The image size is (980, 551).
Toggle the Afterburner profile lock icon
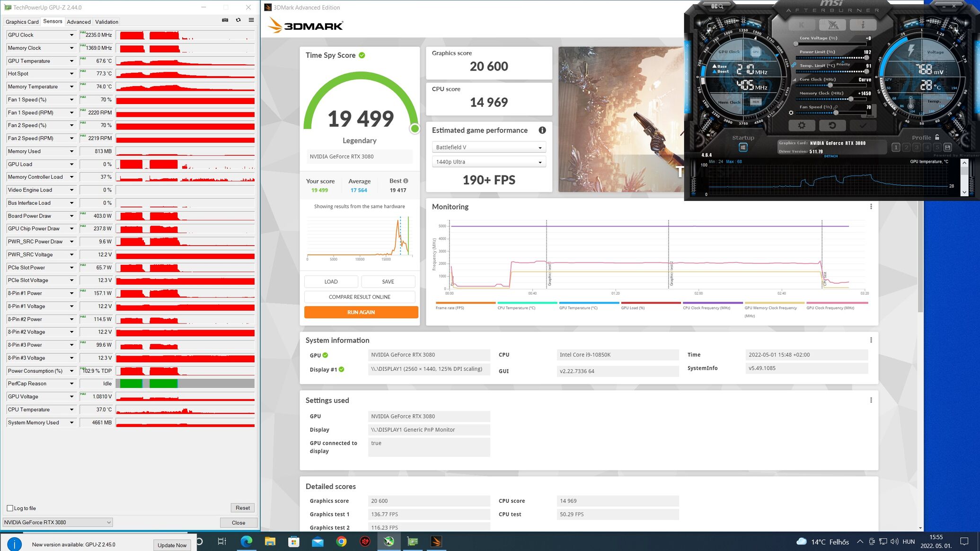coord(937,137)
